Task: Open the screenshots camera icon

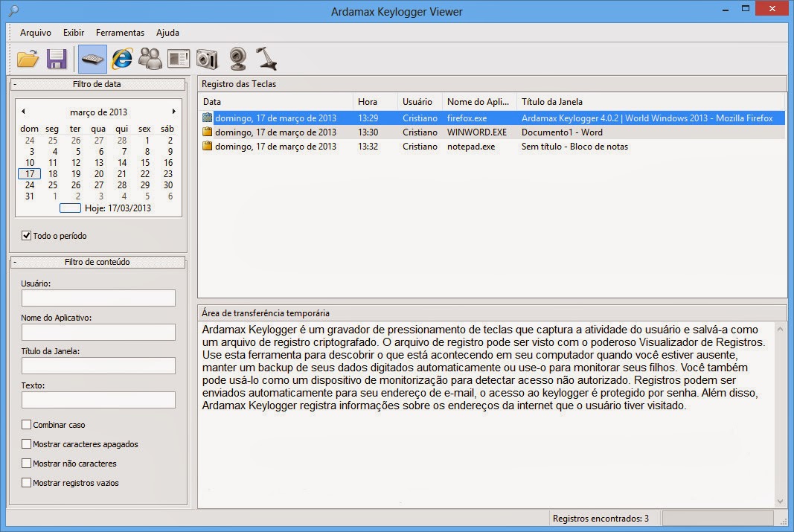Action: (x=207, y=59)
